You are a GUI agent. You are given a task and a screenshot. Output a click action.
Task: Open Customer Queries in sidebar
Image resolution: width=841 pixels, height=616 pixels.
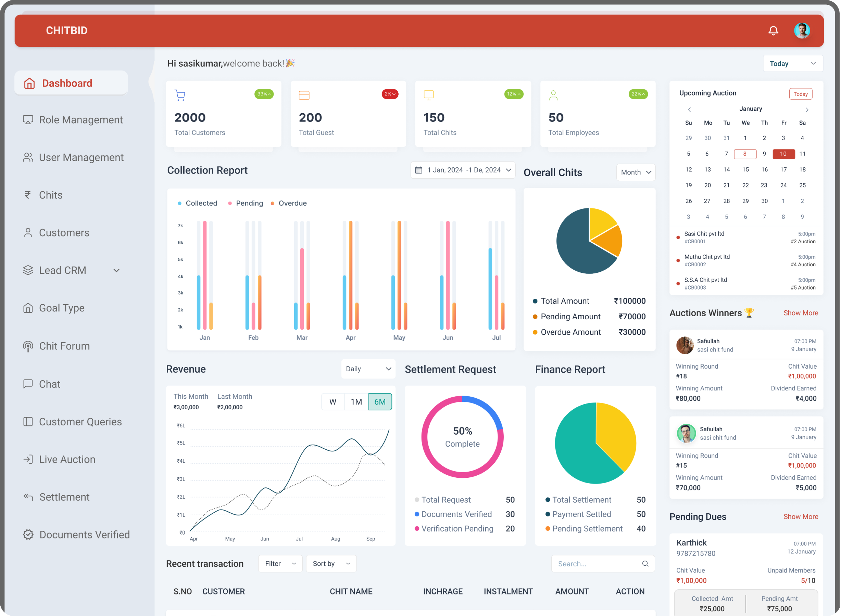(x=80, y=422)
